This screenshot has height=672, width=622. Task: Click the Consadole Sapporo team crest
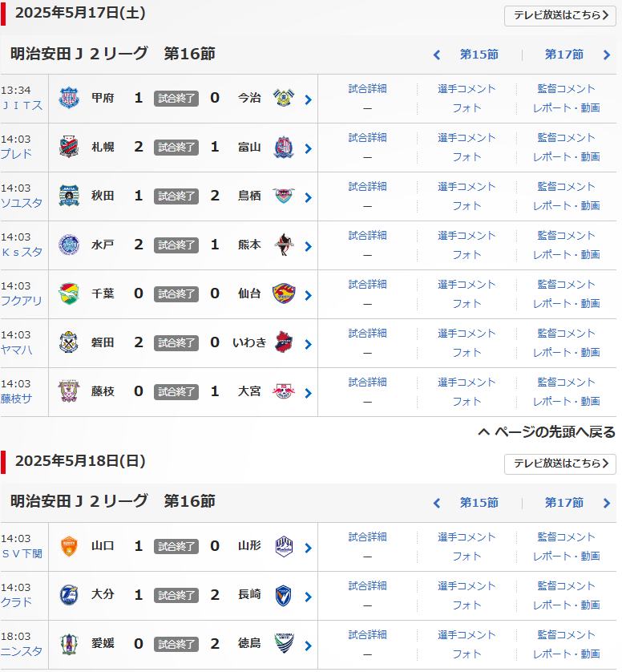point(69,147)
